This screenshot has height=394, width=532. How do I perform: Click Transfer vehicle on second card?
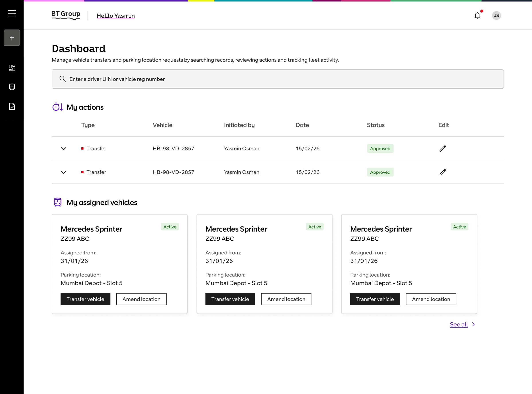click(x=230, y=299)
